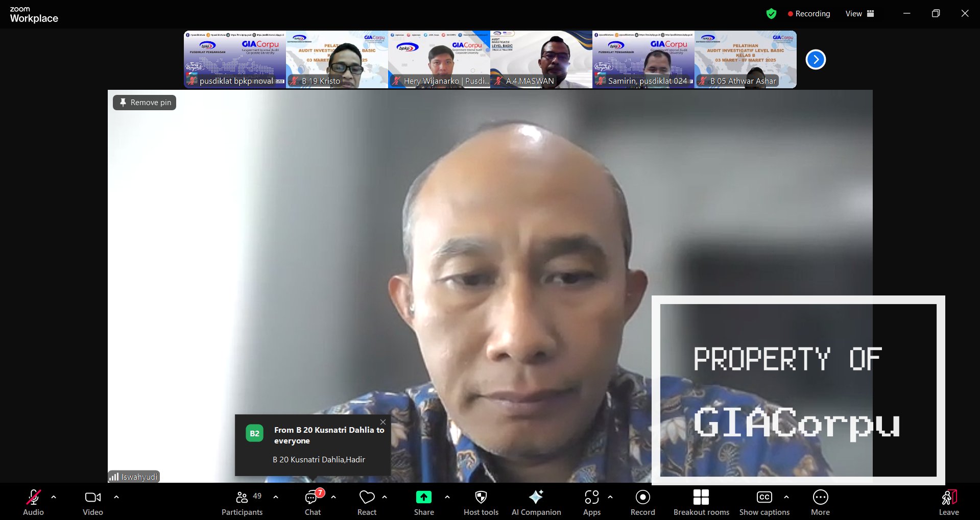The image size is (980, 520).
Task: Launch AI Companion
Action: pyautogui.click(x=536, y=503)
